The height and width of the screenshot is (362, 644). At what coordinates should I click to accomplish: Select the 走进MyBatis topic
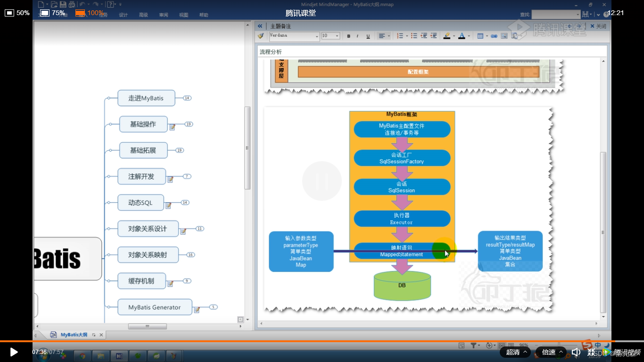[x=146, y=98]
